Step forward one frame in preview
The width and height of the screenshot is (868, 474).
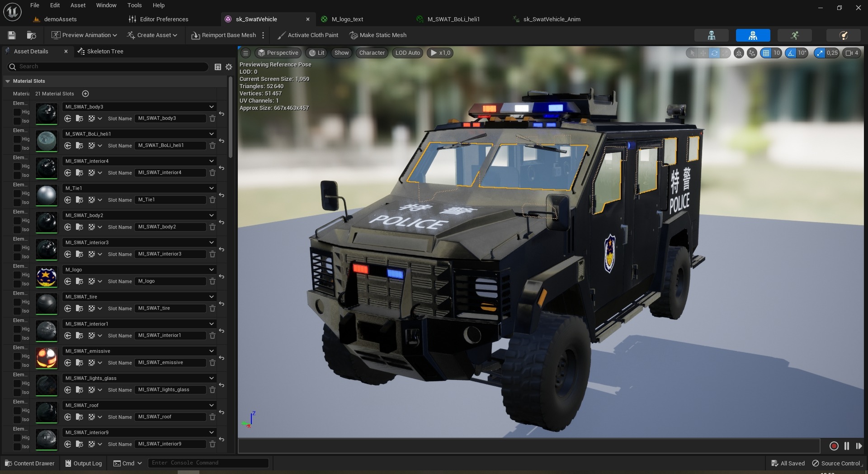point(859,446)
